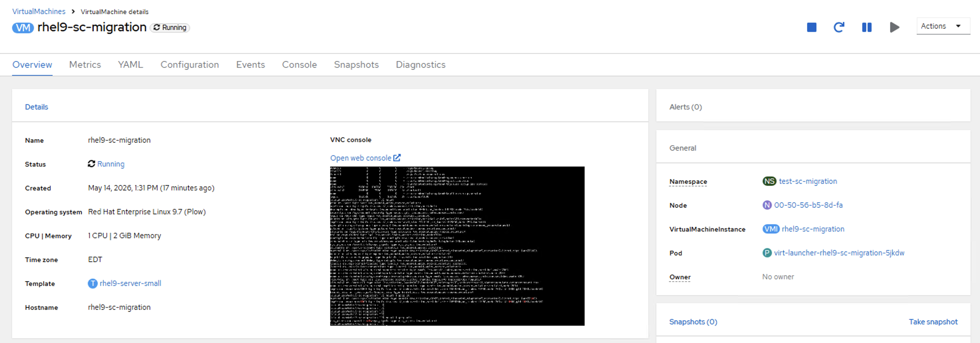The image size is (980, 343).
Task: Navigate to VirtualMachines breadcrumb link
Action: tap(39, 11)
